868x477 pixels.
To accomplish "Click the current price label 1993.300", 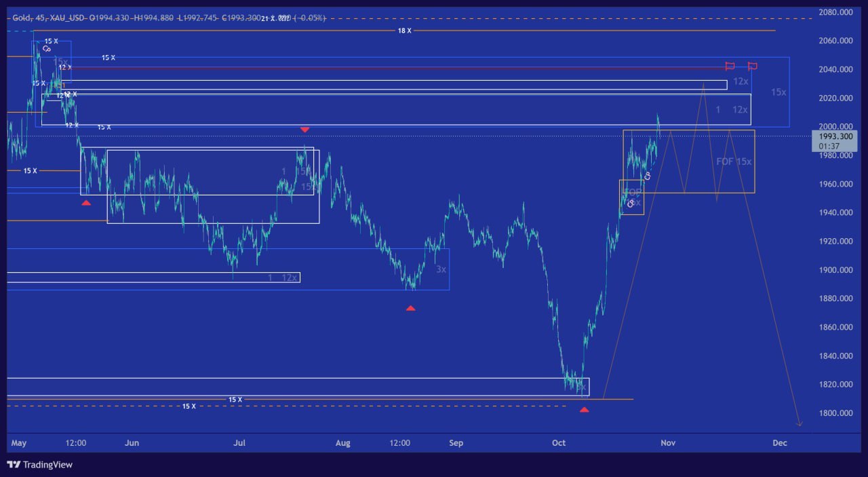I will pos(833,136).
